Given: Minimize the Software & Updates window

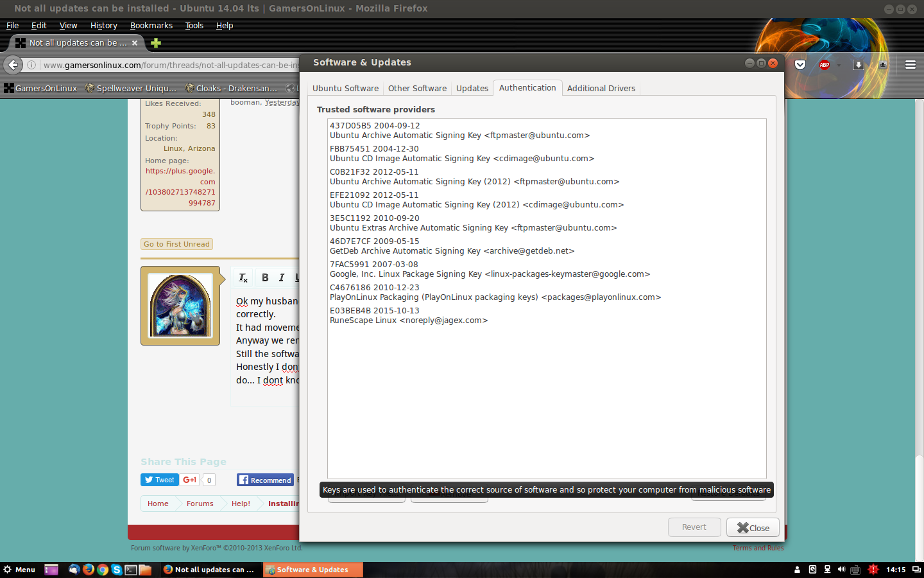Looking at the screenshot, I should (x=749, y=63).
